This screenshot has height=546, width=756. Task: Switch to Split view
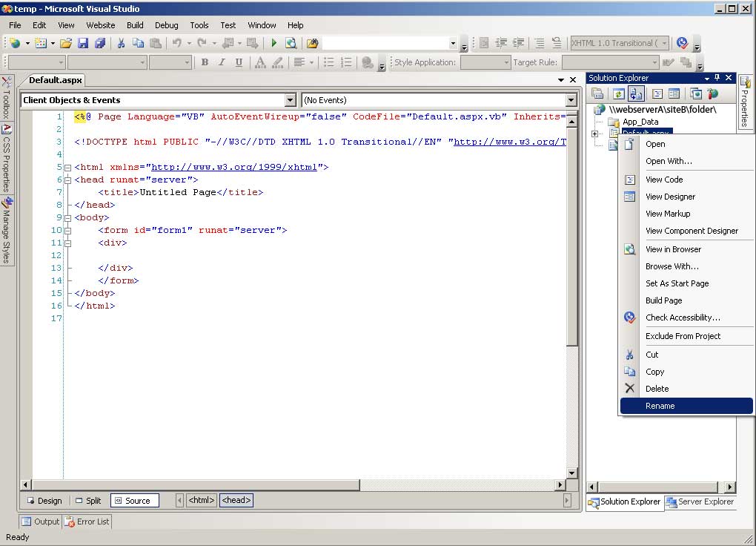click(87, 501)
